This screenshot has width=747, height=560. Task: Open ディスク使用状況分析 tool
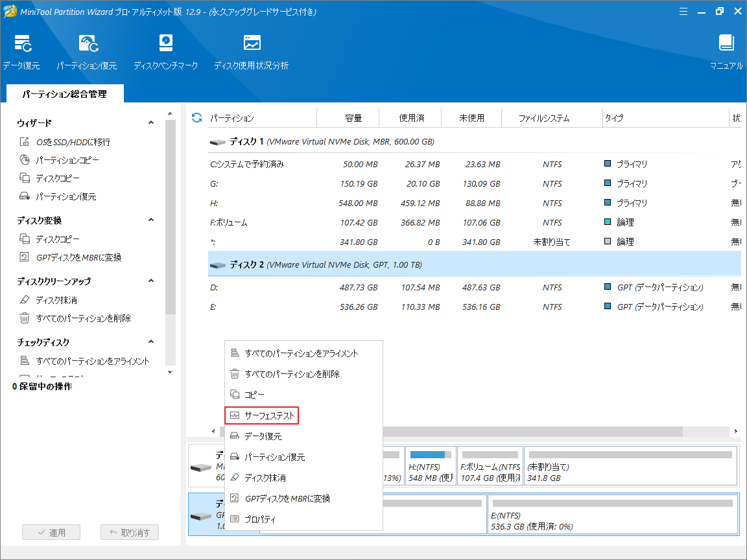point(251,52)
